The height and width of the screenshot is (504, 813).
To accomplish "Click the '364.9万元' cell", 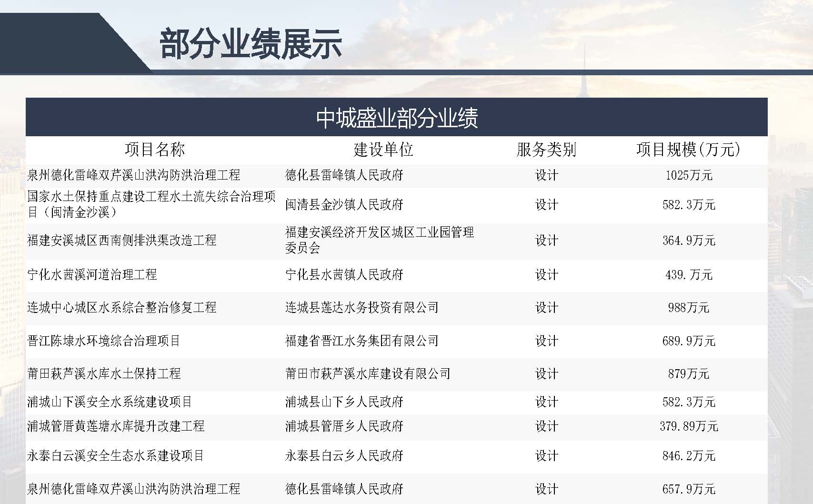I will (689, 241).
